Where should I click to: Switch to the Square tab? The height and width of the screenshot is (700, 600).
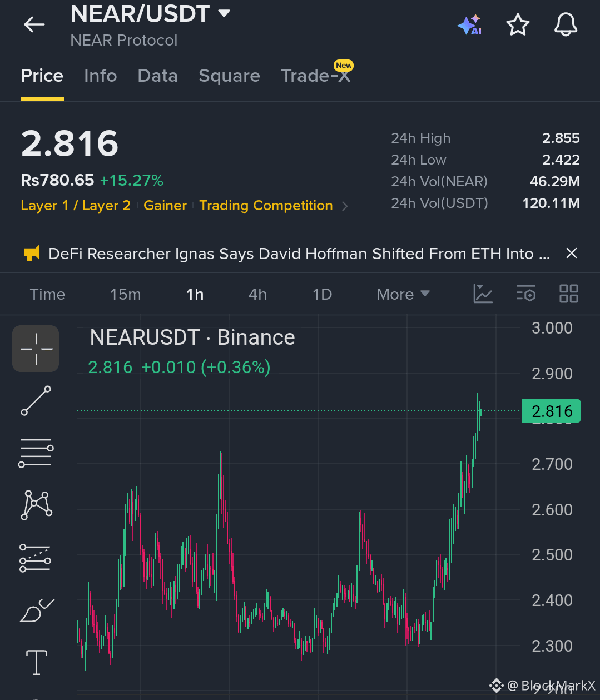(229, 76)
